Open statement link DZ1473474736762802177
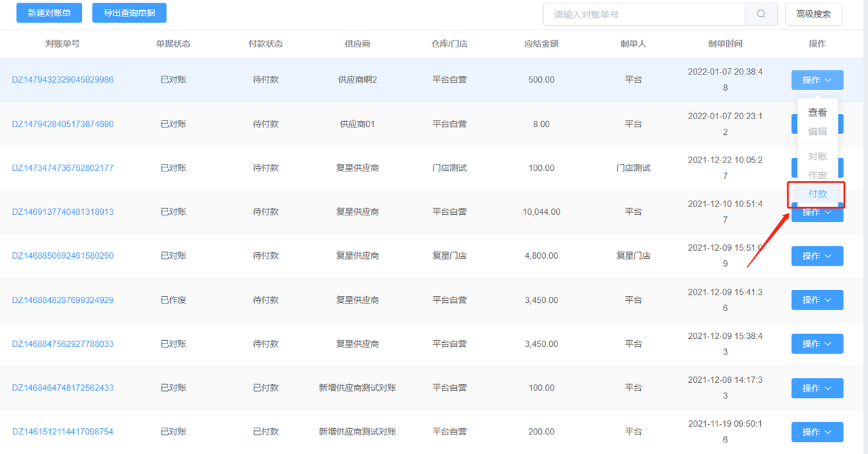Screen dimensions: 868x454 63,168
